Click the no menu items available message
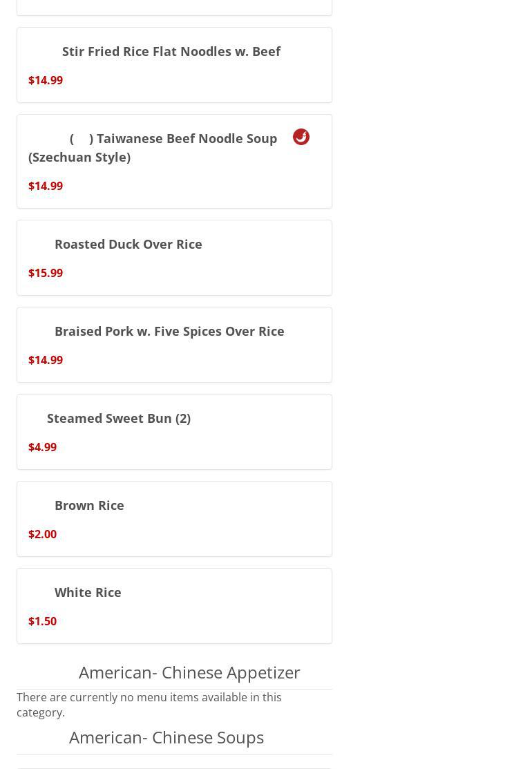Viewport: 532px width, 769px height. coord(149,705)
